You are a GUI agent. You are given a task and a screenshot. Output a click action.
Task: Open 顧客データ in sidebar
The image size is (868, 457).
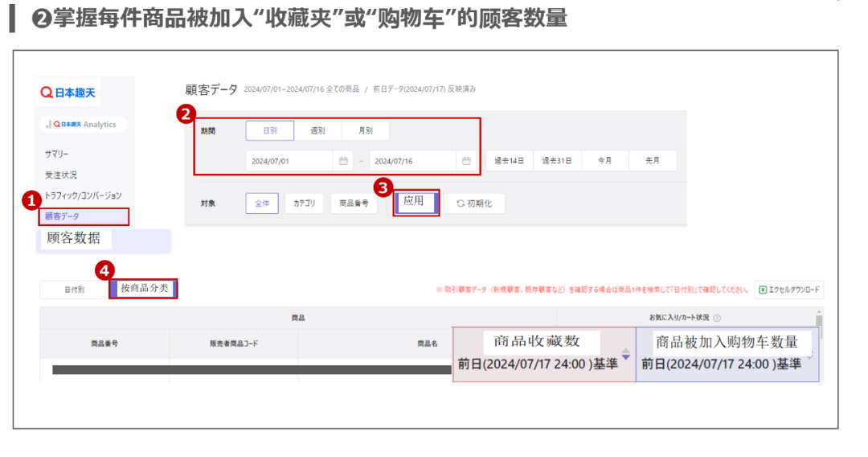point(84,216)
